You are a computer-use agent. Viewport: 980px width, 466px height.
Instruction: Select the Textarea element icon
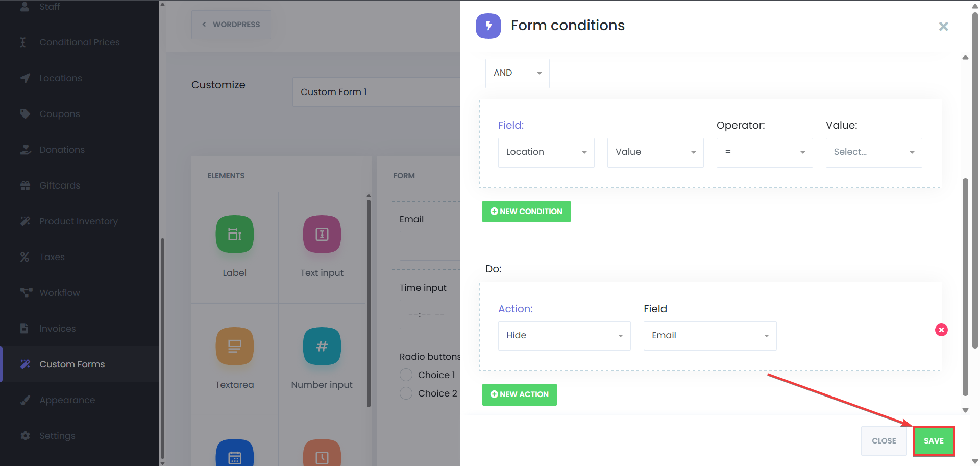(234, 346)
